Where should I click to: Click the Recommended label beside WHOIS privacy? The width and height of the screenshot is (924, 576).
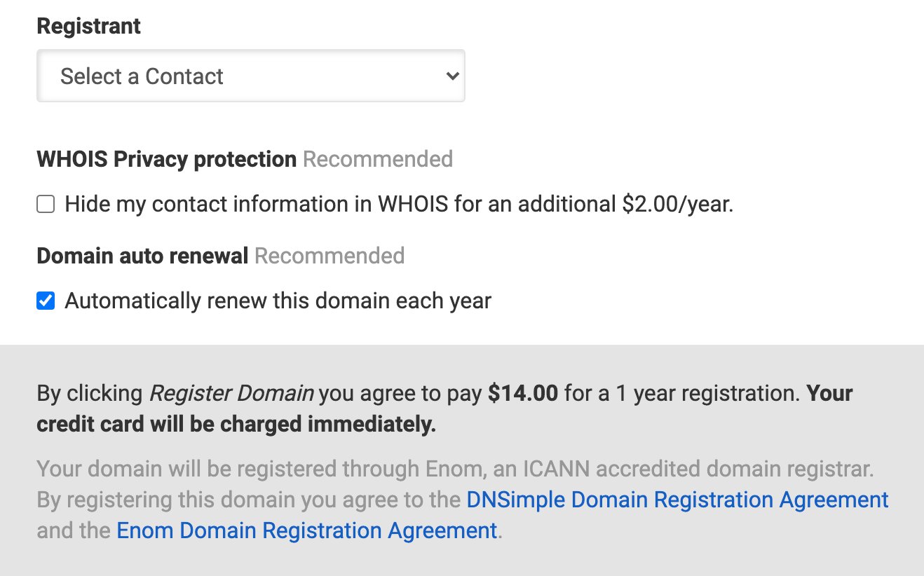pos(377,159)
